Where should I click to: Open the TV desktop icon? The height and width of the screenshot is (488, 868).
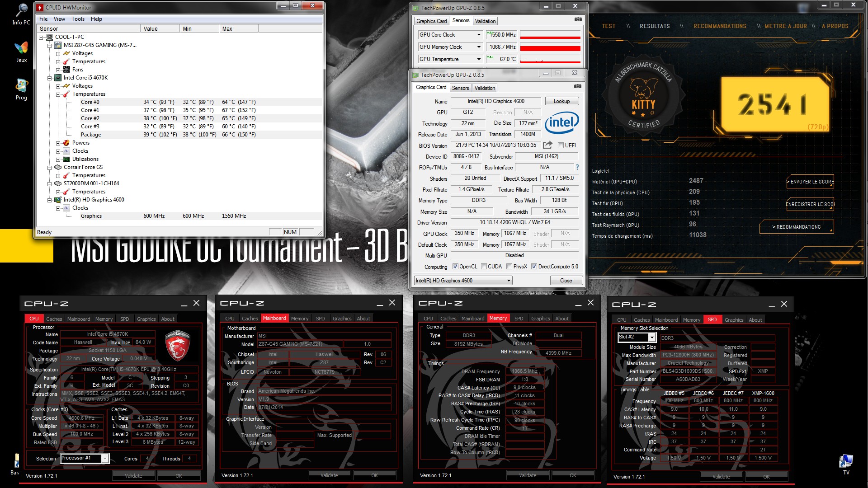pyautogui.click(x=846, y=465)
